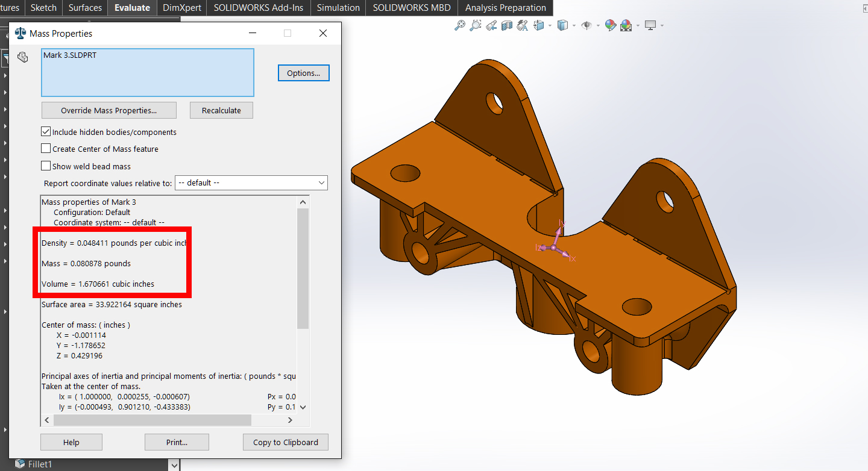This screenshot has height=471, width=868.
Task: Expand the Display Style dropdown arrow
Action: tap(574, 25)
